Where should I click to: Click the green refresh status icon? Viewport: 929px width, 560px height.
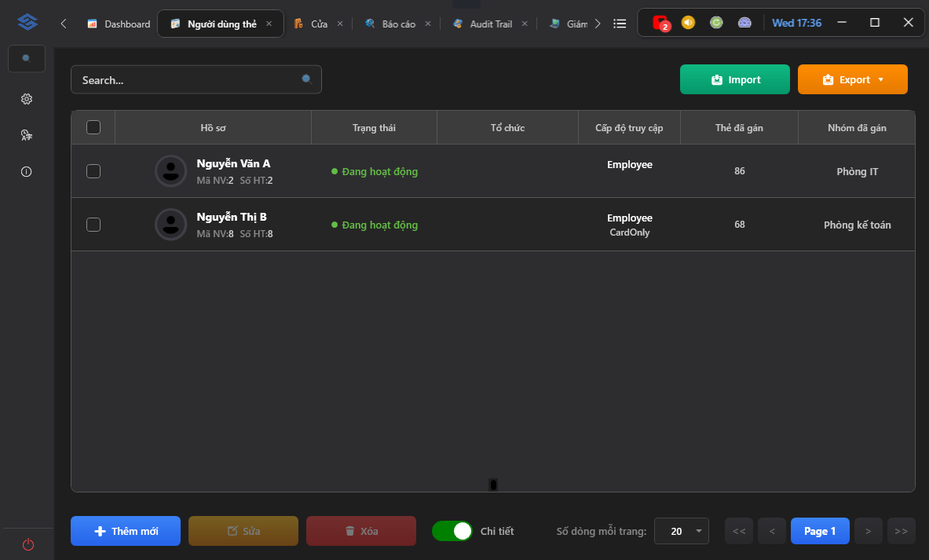(716, 23)
